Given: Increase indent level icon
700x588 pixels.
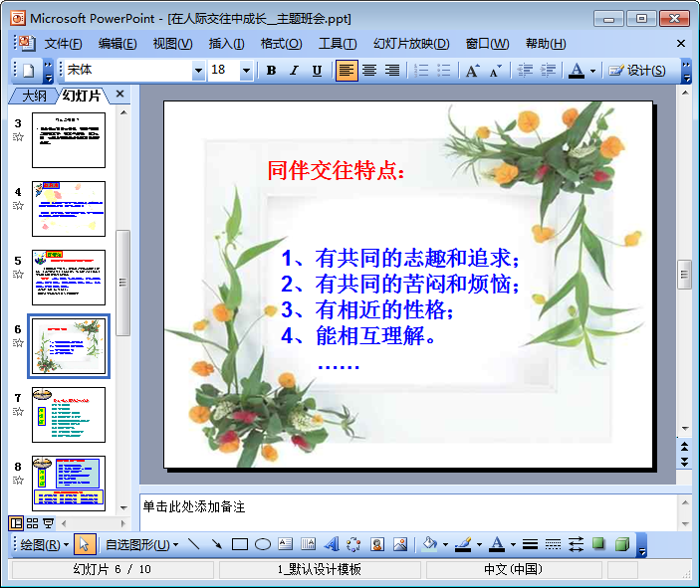Looking at the screenshot, I should pyautogui.click(x=548, y=71).
